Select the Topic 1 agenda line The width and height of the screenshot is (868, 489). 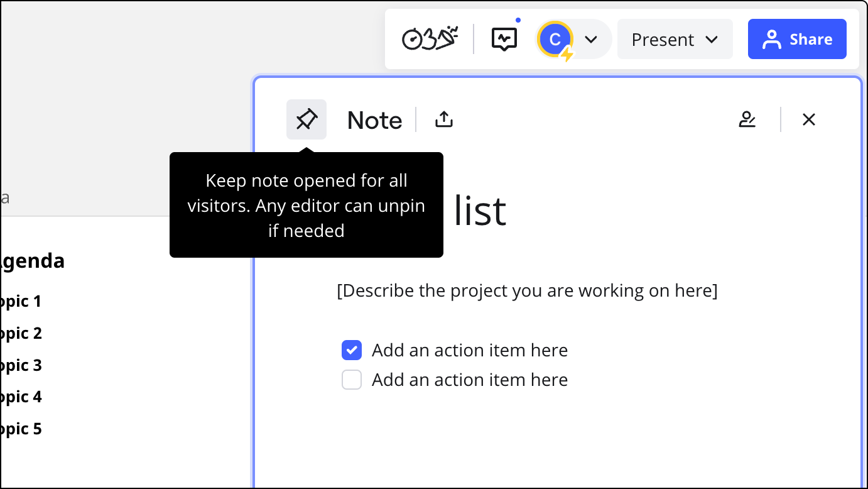coord(21,302)
